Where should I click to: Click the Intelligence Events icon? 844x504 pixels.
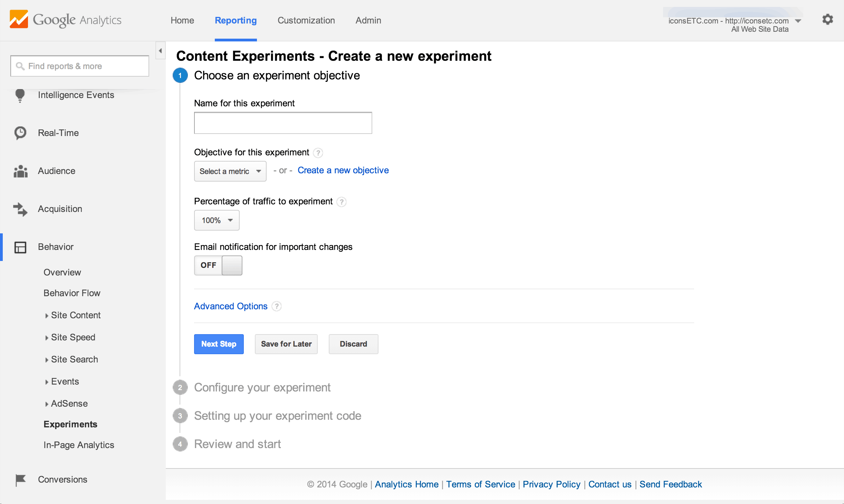[x=20, y=94]
